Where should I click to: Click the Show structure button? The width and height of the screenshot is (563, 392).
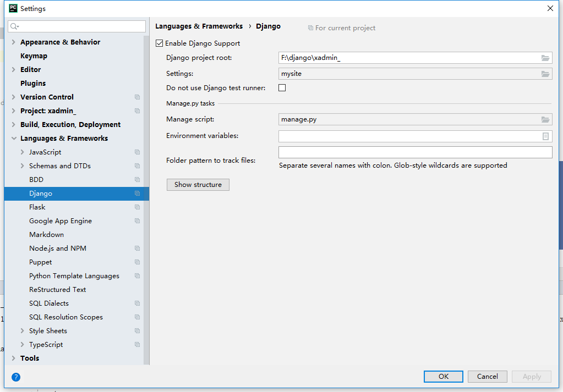(x=198, y=185)
